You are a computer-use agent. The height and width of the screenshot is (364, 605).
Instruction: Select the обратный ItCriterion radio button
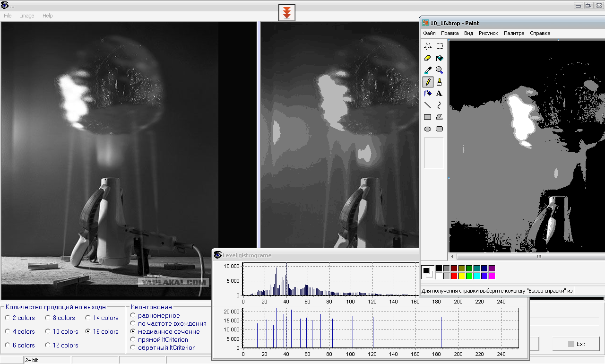click(134, 347)
